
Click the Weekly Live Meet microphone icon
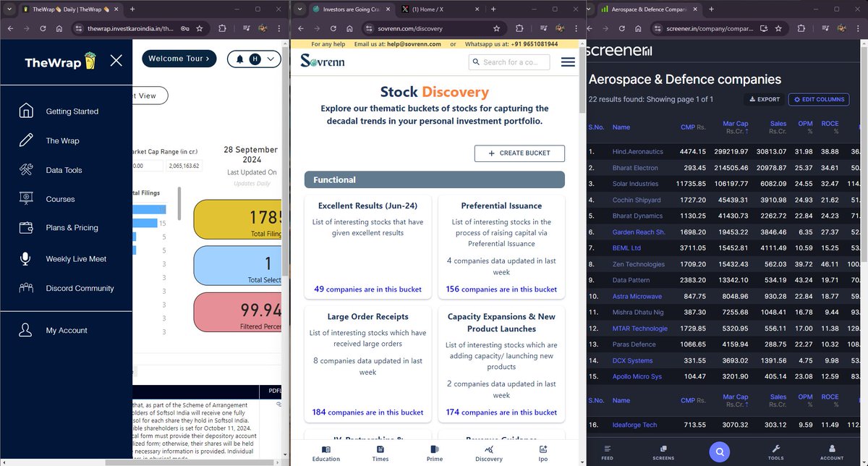click(26, 258)
